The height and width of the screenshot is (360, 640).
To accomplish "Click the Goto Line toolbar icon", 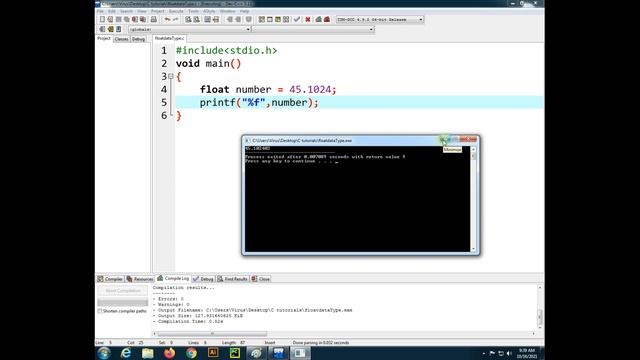I will [216, 19].
